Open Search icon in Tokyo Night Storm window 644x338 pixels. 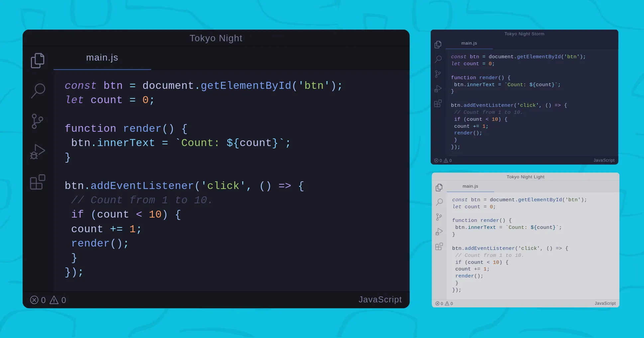[x=438, y=59]
